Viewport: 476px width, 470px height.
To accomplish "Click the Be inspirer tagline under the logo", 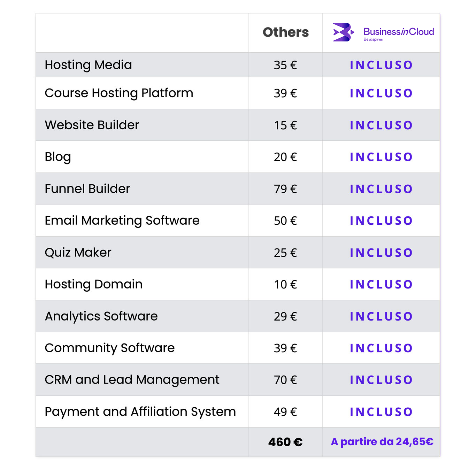I will [x=373, y=39].
